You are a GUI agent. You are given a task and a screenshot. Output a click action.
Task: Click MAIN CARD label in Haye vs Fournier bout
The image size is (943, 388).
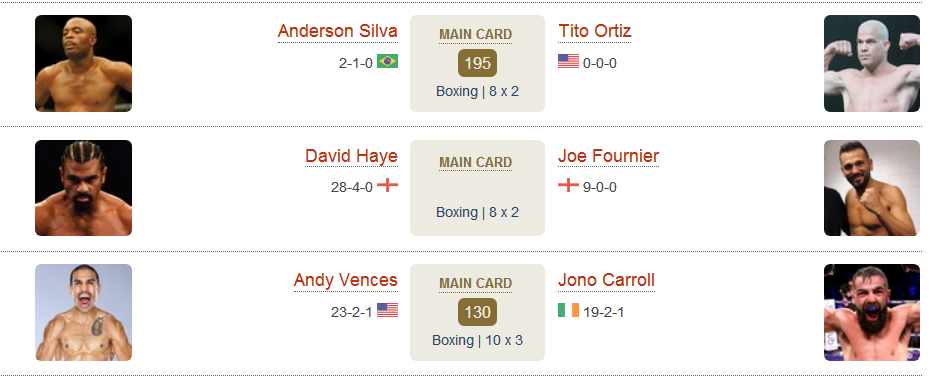coord(476,162)
